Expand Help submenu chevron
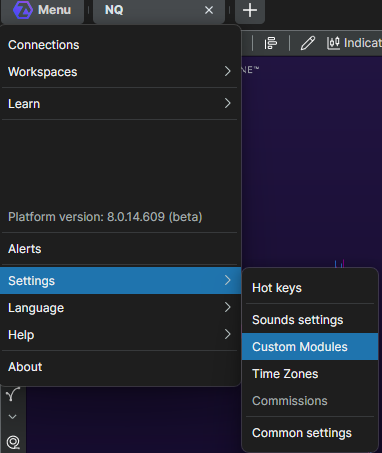Screen dimensions: 382x453 pyautogui.click(x=228, y=334)
